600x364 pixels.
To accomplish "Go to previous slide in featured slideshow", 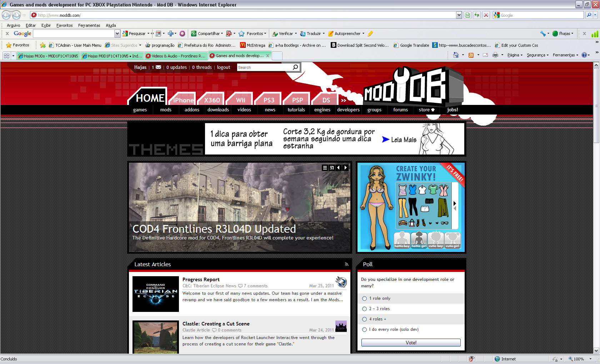I will point(338,168).
